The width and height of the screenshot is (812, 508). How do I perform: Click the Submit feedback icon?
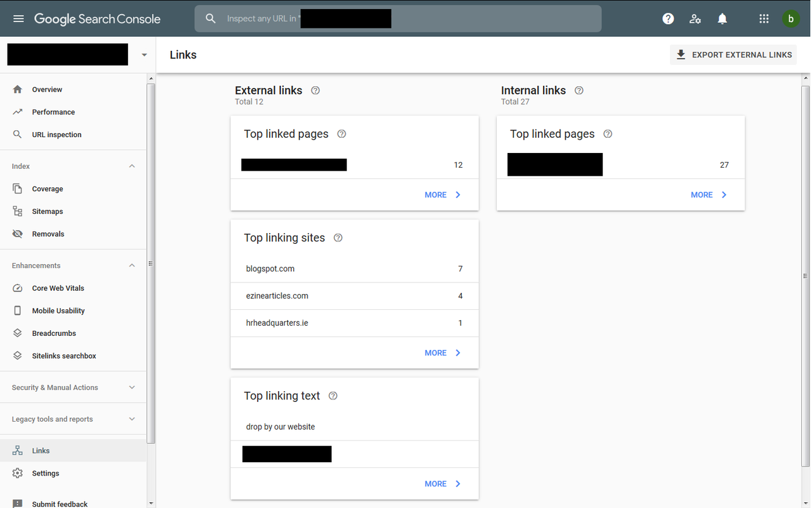tap(18, 504)
